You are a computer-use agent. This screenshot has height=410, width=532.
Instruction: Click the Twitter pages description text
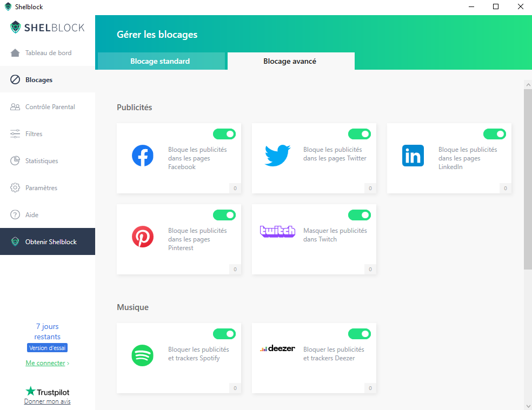coord(335,154)
